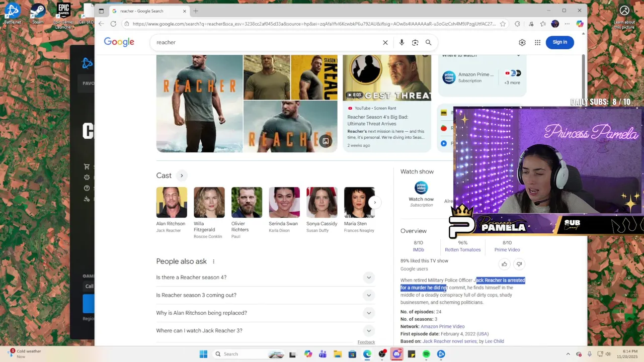The width and height of the screenshot is (644, 362).
Task: Open Windows Start menu
Action: [x=203, y=354]
